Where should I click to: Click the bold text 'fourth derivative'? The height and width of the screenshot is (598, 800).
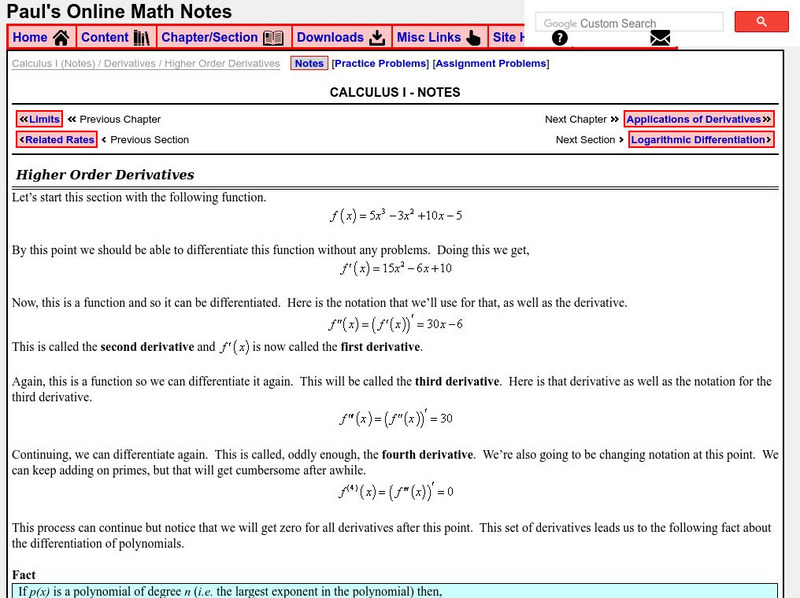(x=427, y=455)
